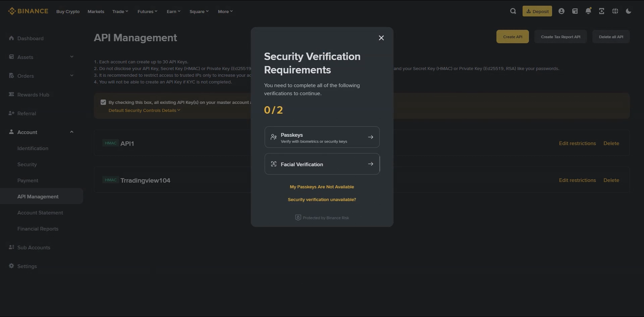
Task: Choose Facial Verification option
Action: point(322,164)
